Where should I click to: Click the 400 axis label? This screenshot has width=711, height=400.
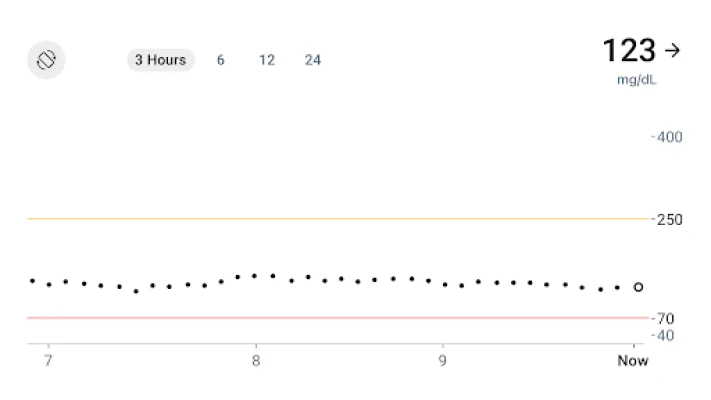[669, 136]
